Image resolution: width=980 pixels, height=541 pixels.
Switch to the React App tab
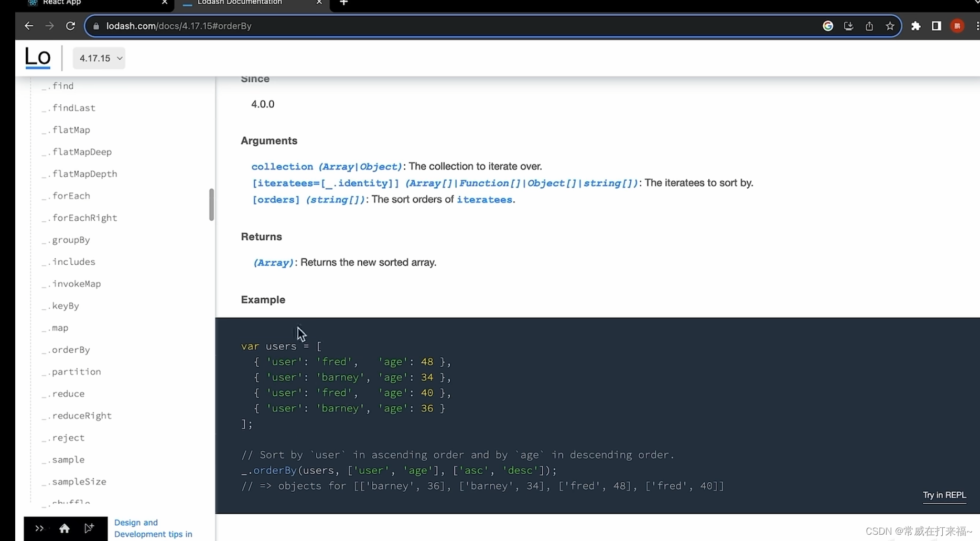[x=94, y=3]
